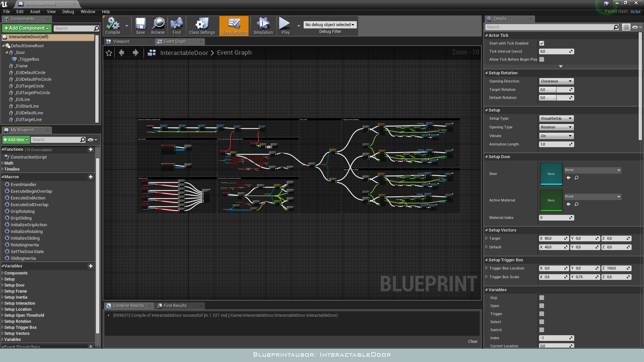Enable the Trigger variable checkbox
Viewport: 644px width, 362px height.
(x=541, y=314)
